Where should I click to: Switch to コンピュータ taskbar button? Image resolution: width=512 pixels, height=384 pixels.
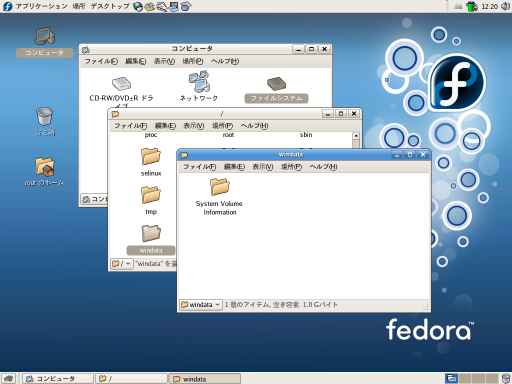pos(58,379)
